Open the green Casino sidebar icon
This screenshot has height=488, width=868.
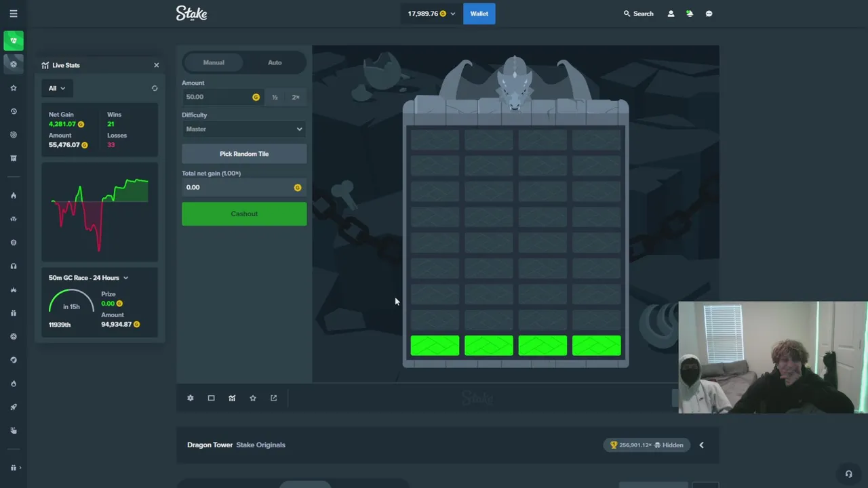coord(14,41)
